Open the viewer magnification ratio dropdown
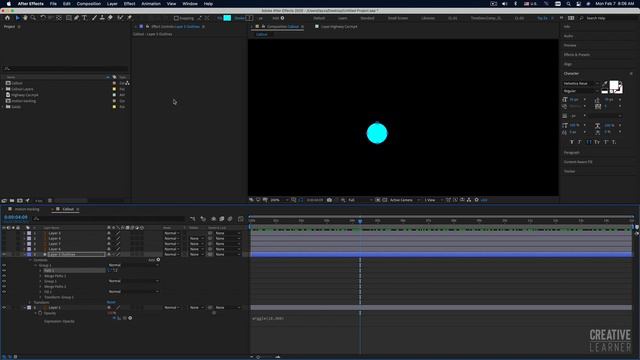Viewport: 640px width, 360px height. [279, 200]
